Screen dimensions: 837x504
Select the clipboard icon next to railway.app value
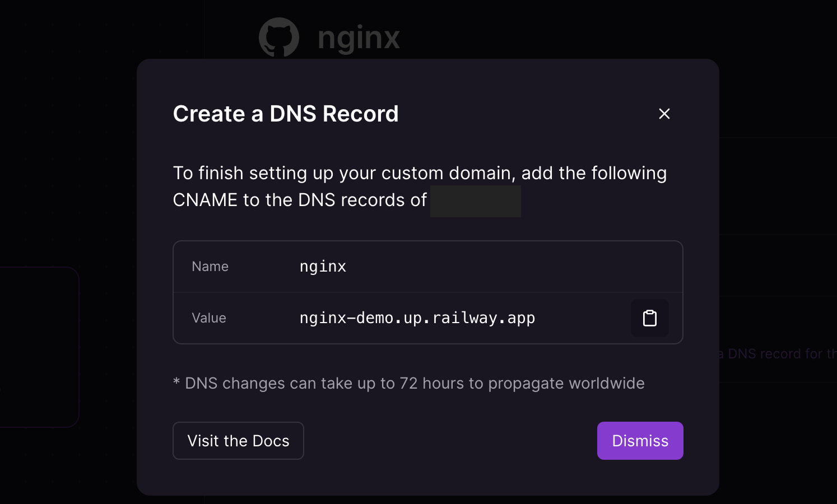tap(649, 318)
